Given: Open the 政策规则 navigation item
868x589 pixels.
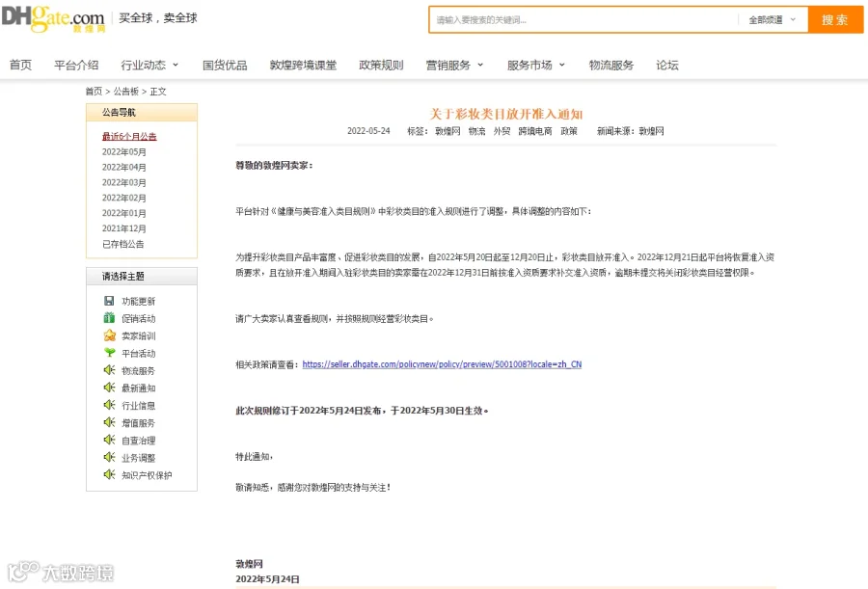Looking at the screenshot, I should coord(381,65).
